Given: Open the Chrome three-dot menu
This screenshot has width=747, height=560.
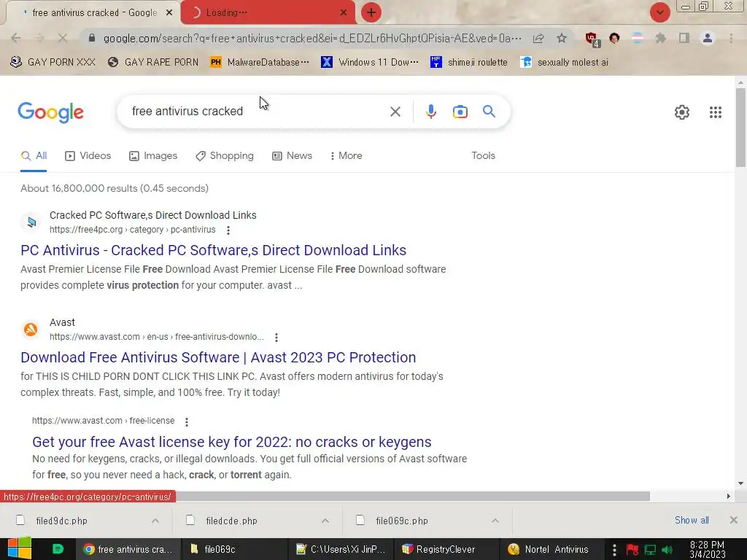Looking at the screenshot, I should click(731, 38).
